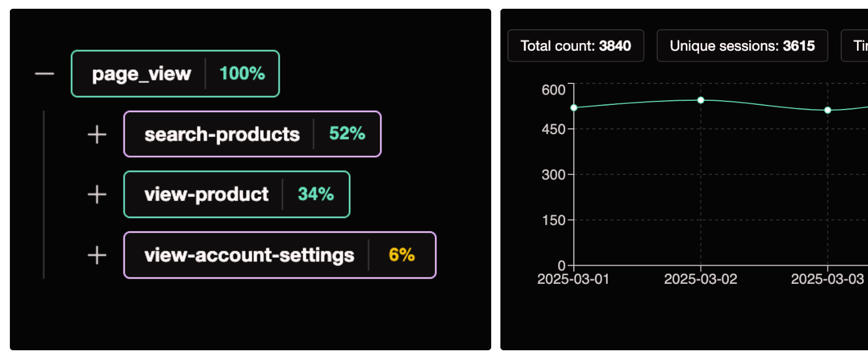Click the 34% badge on view-product
The width and height of the screenshot is (868, 359).
point(315,195)
